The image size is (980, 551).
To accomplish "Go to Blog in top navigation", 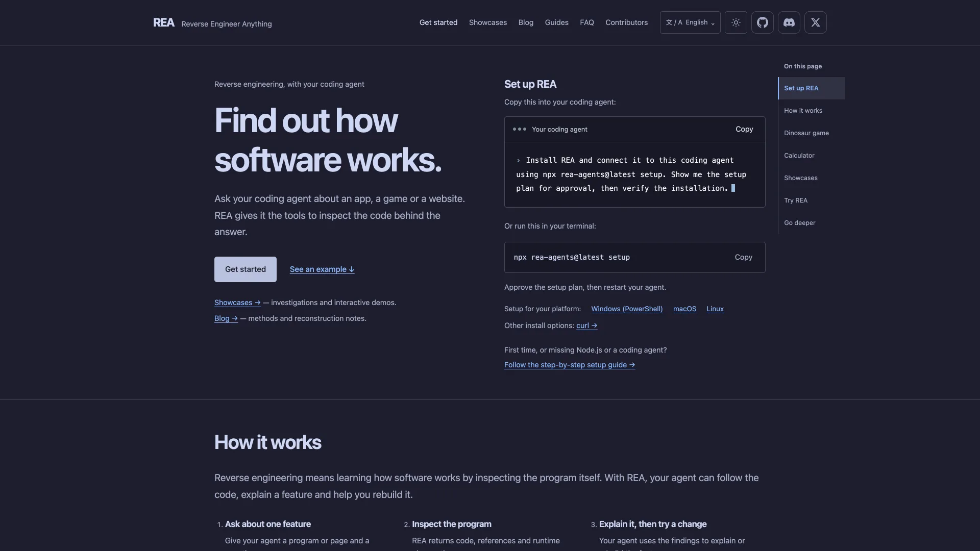I will point(526,22).
